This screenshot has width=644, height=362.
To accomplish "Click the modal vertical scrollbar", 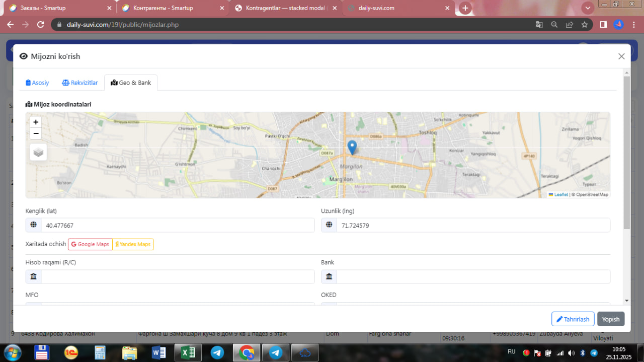I will coord(626,151).
